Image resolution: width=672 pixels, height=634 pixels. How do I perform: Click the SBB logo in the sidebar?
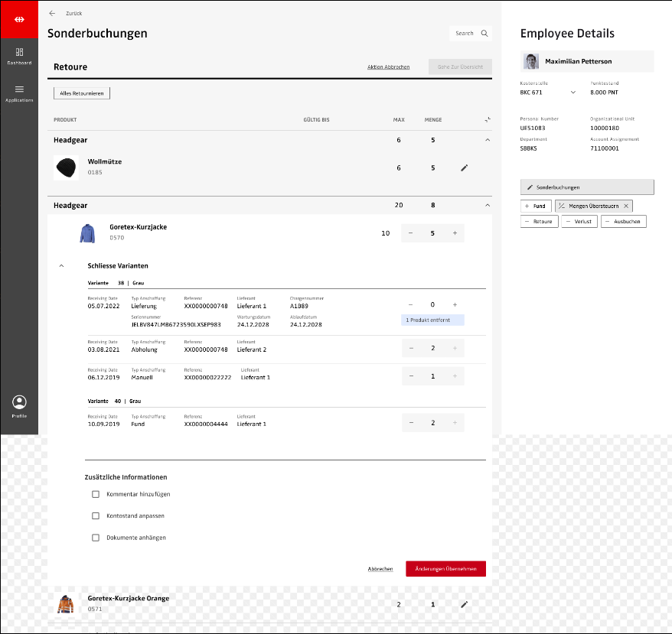(19, 19)
